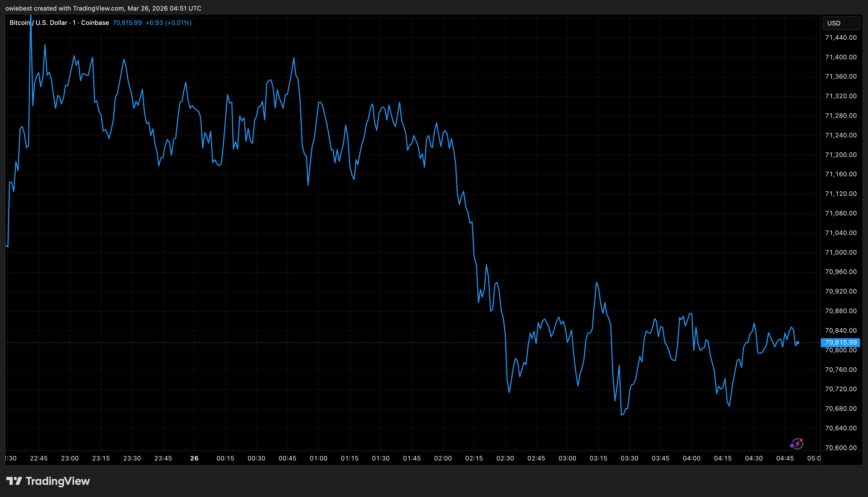
Task: Click the last-price dot on the line
Action: [798, 343]
